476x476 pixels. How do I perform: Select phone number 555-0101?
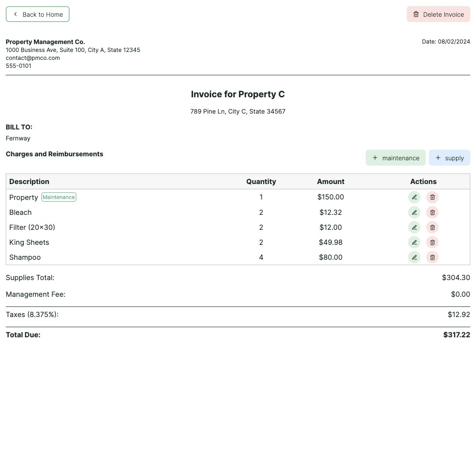(x=19, y=66)
